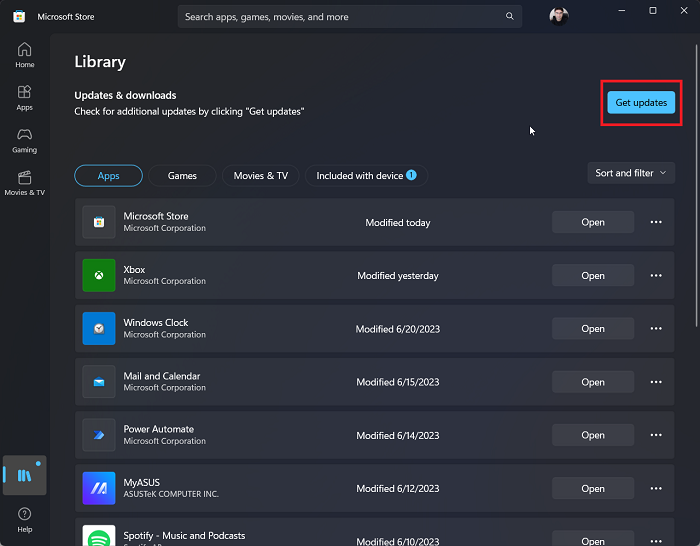Select the Included with device tab
Screen dimensions: 700x546
[x=366, y=175]
